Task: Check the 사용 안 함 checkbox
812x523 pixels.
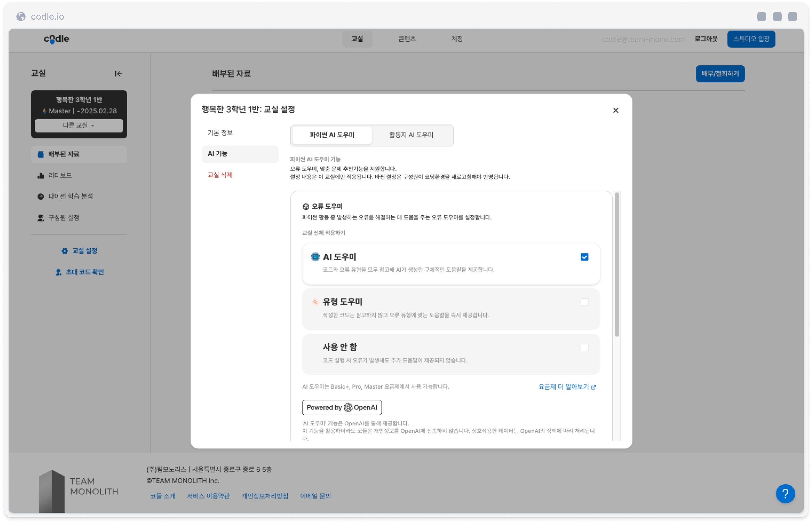Action: pos(584,347)
